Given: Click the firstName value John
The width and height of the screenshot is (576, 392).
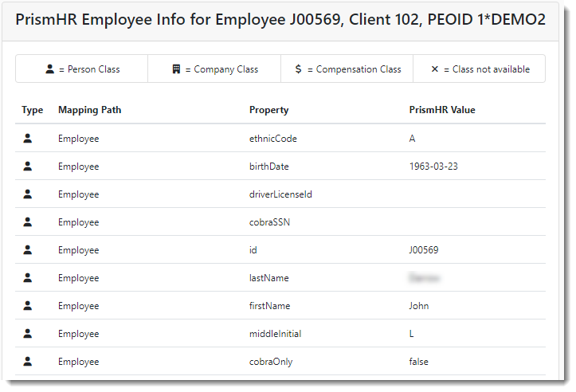Looking at the screenshot, I should [x=418, y=306].
